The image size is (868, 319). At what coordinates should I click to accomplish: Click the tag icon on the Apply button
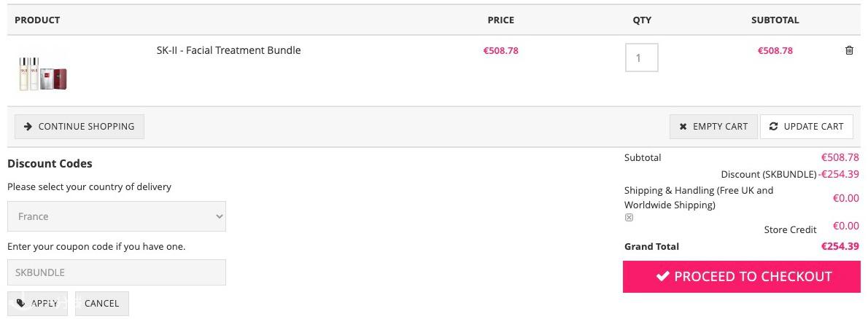(21, 303)
